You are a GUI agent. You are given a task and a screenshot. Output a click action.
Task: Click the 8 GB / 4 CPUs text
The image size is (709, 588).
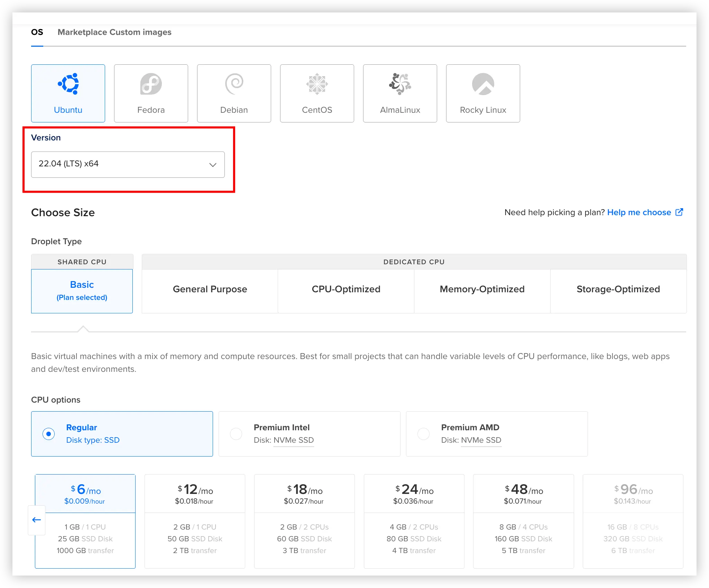[x=524, y=527]
